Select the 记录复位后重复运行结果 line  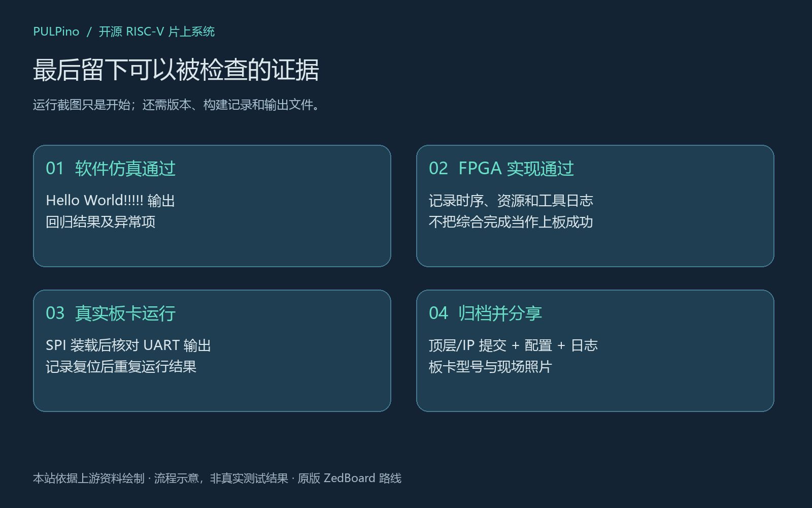coord(121,367)
